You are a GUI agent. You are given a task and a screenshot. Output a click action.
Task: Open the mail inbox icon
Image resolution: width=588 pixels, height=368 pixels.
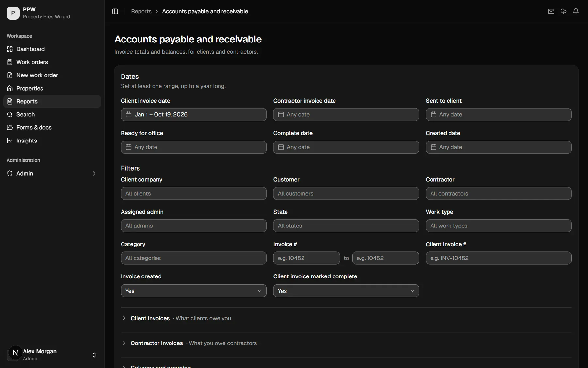pos(551,11)
